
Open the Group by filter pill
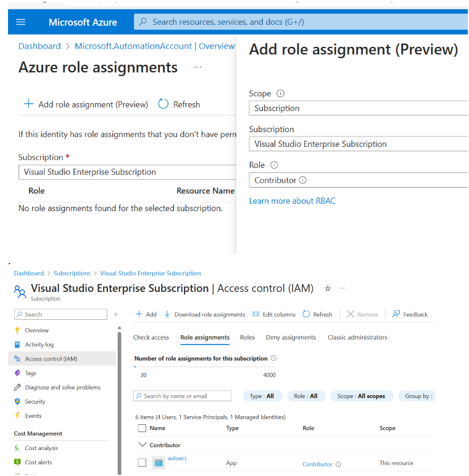click(416, 396)
